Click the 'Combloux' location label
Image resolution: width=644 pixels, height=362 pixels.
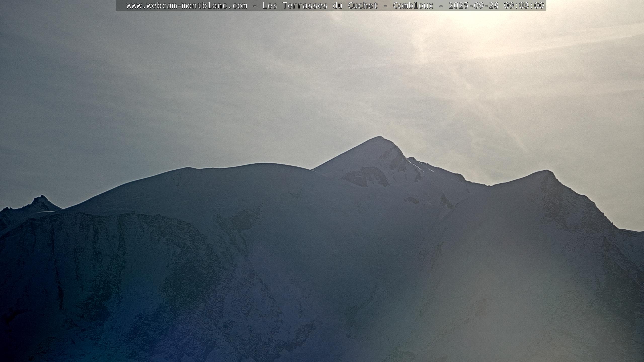pos(413,6)
